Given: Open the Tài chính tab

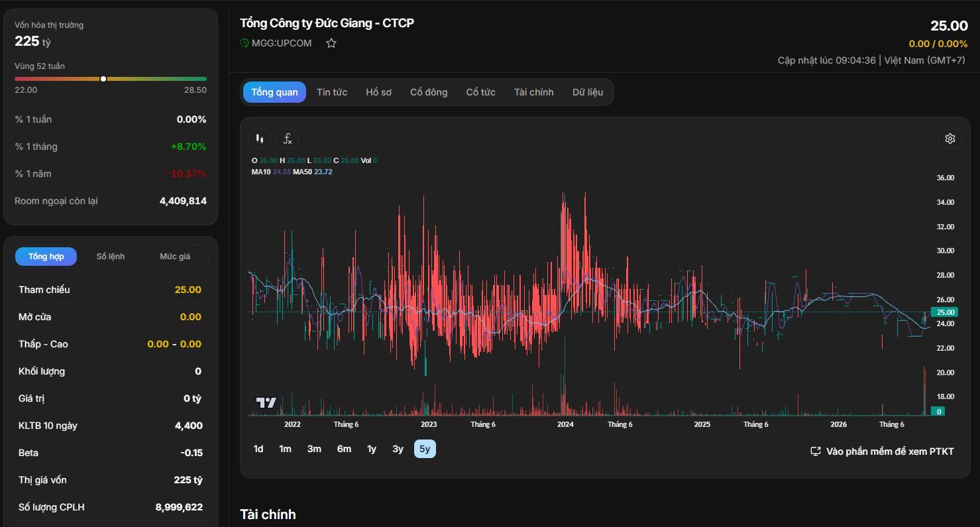Looking at the screenshot, I should [x=533, y=92].
